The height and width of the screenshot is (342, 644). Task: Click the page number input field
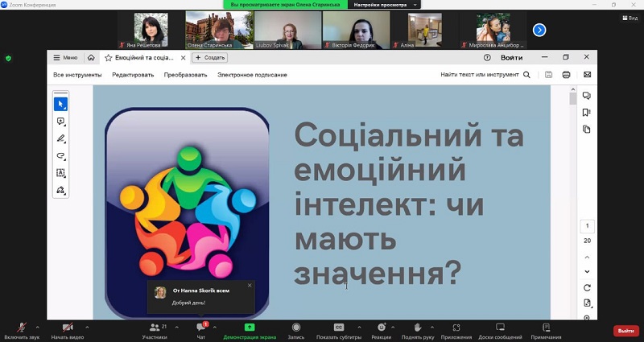click(587, 227)
